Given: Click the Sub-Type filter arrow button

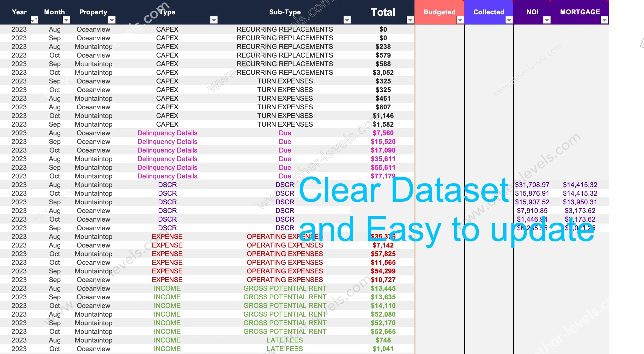Looking at the screenshot, I should 347,20.
